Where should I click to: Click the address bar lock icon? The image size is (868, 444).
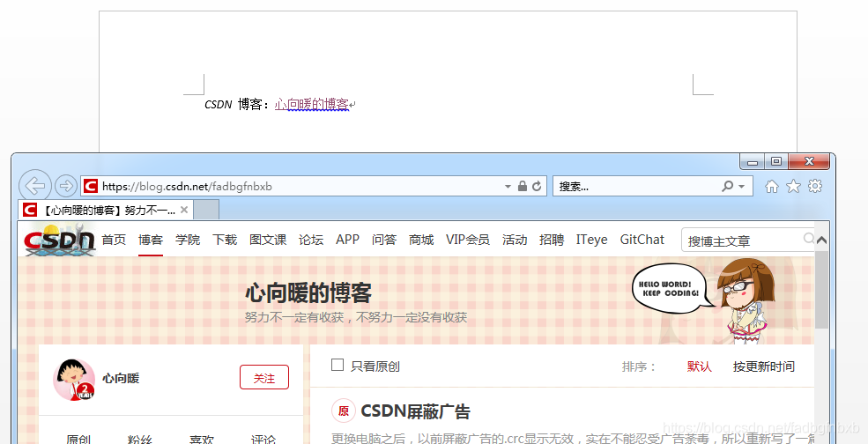pyautogui.click(x=522, y=186)
